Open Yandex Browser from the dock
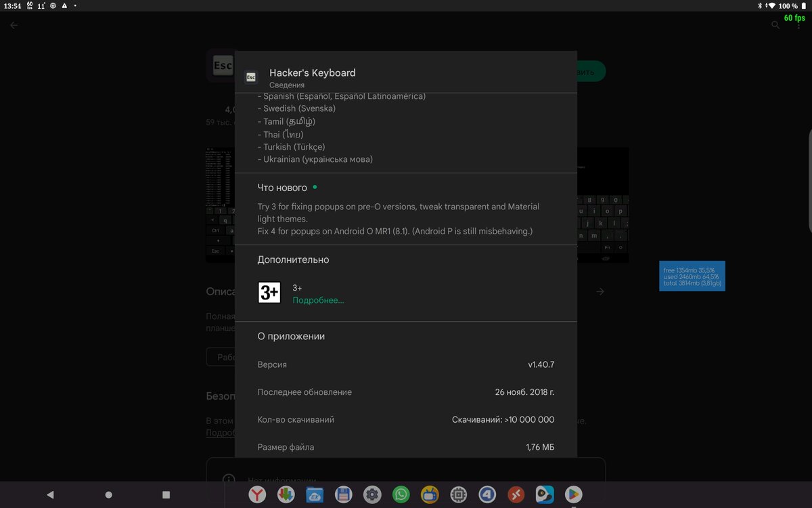The width and height of the screenshot is (812, 508). coord(257,494)
